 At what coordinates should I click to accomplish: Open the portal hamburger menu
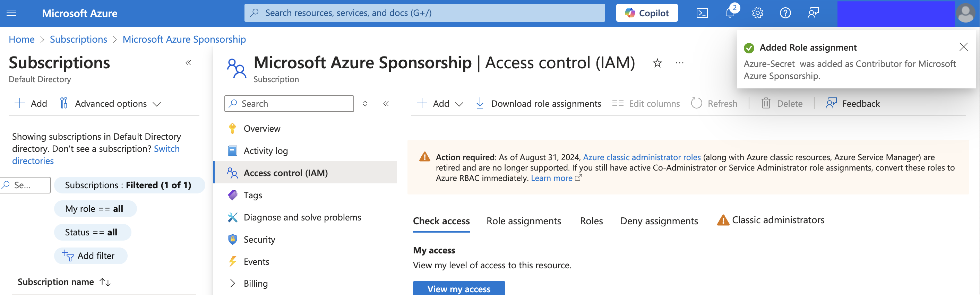[12, 13]
